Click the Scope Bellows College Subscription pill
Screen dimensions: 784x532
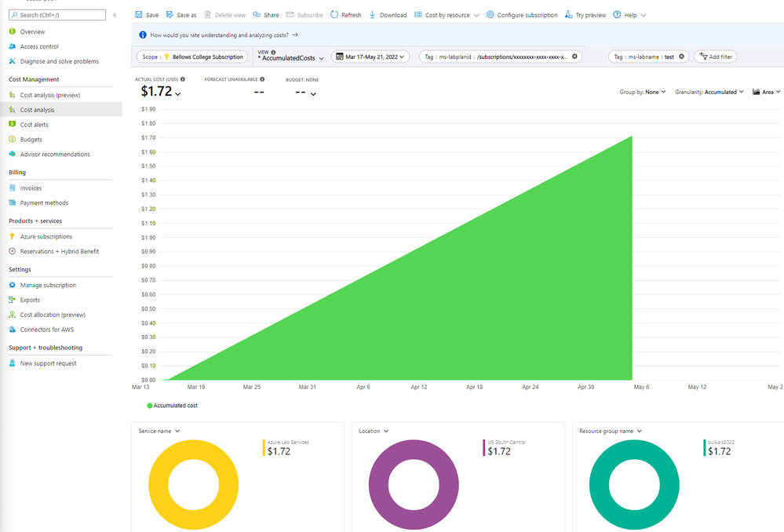coord(192,56)
